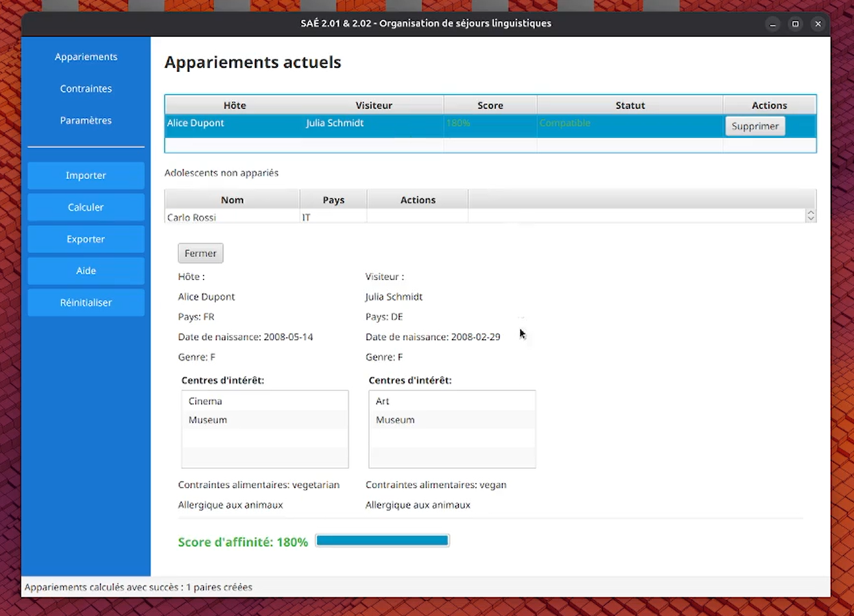Click the Calculer button
Image resolution: width=854 pixels, height=616 pixels.
coord(86,207)
